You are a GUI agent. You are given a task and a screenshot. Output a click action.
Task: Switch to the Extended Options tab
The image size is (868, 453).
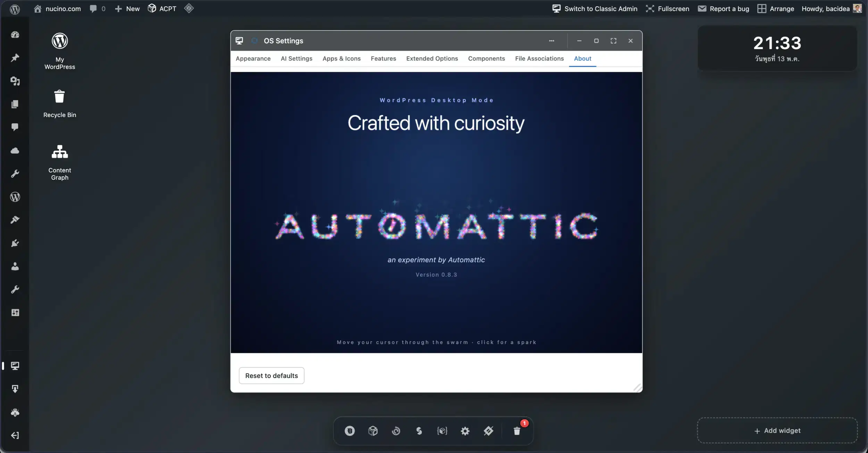point(432,59)
